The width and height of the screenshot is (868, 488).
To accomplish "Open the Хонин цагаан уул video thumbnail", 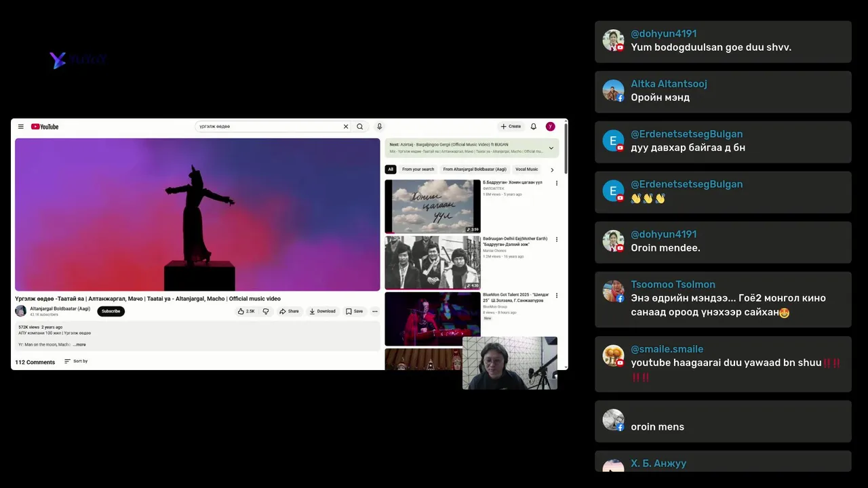I will coord(433,206).
